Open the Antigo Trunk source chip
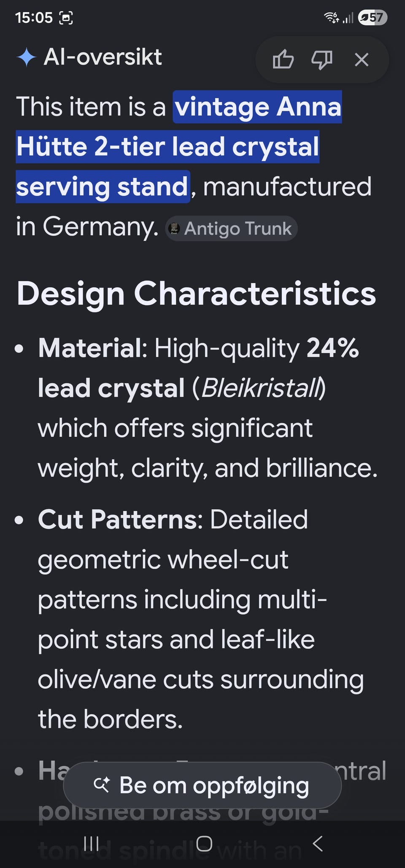 (231, 228)
